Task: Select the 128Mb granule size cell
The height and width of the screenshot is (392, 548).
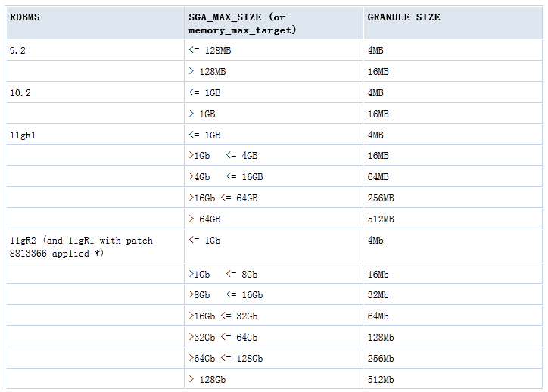Action: [x=381, y=338]
